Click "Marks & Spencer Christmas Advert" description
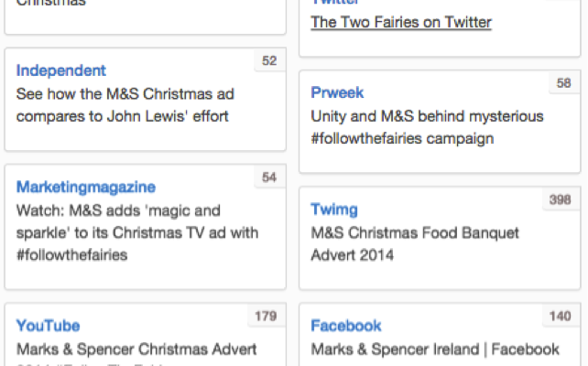Image resolution: width=588 pixels, height=366 pixels. tap(136, 349)
